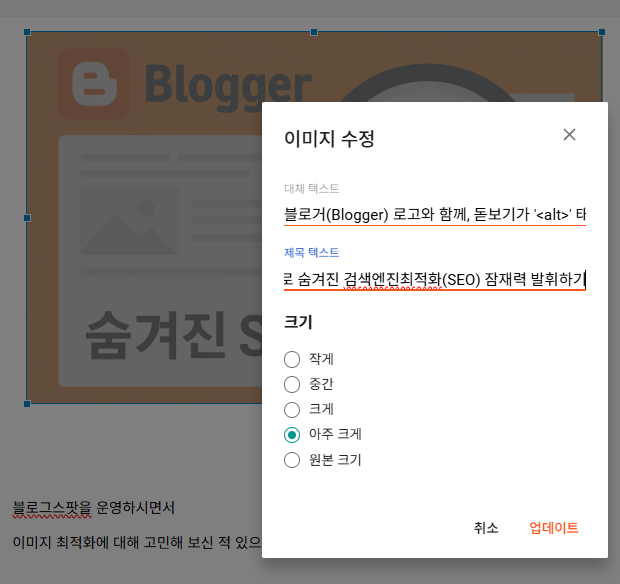This screenshot has width=620, height=584.
Task: Set image size to 원본 크기
Action: pyautogui.click(x=292, y=460)
